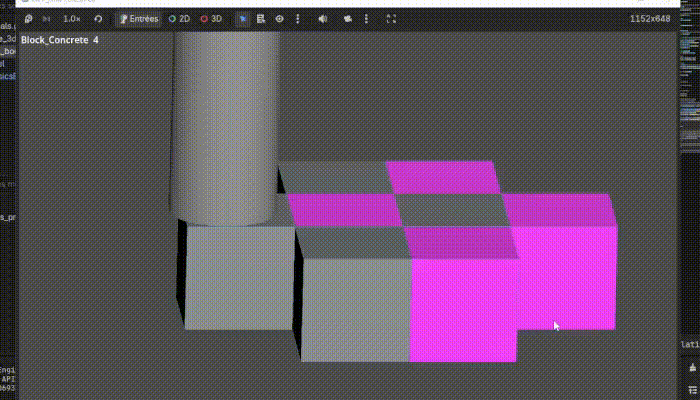700x400 pixels.
Task: Toggle the 3D node selection mode
Action: point(211,18)
